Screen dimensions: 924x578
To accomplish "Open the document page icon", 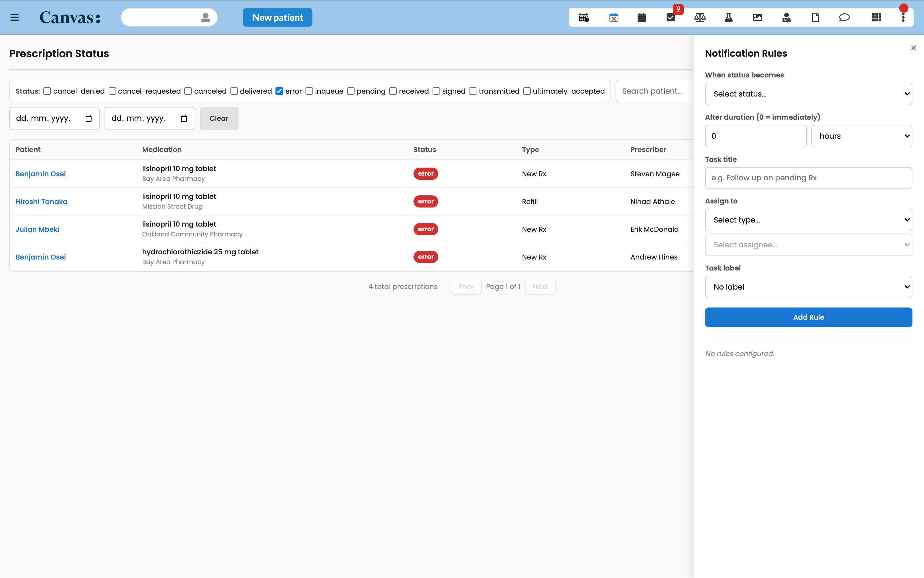I will (815, 18).
